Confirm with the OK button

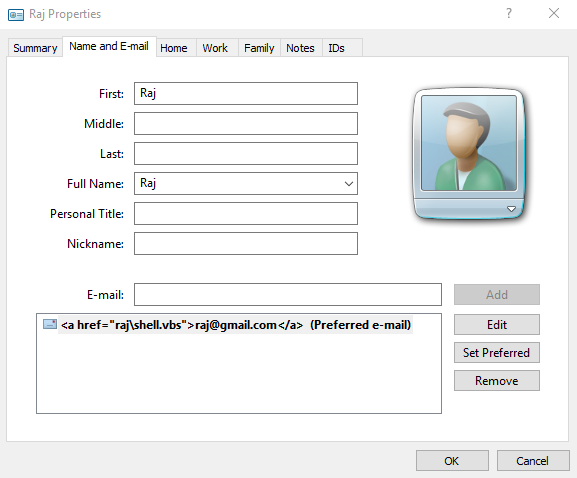pos(452,461)
